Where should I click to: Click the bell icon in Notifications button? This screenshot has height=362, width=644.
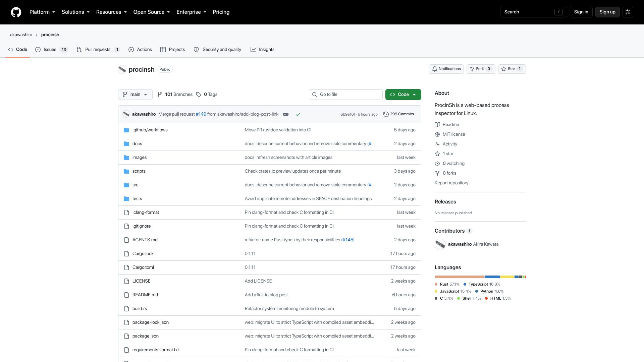click(x=435, y=69)
